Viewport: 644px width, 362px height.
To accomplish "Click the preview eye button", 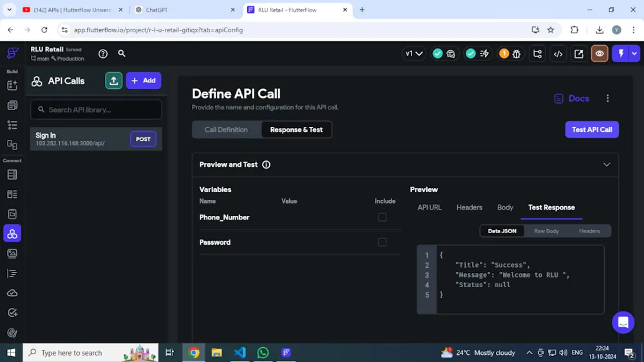I will coord(600,54).
